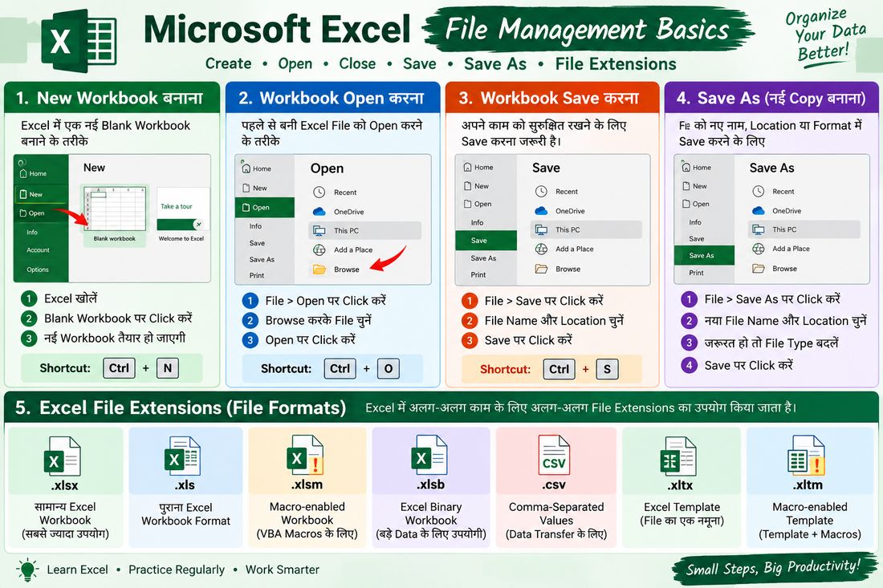The height and width of the screenshot is (588, 883).
Task: Click Add a Place globe icon in Open screen
Action: [319, 249]
